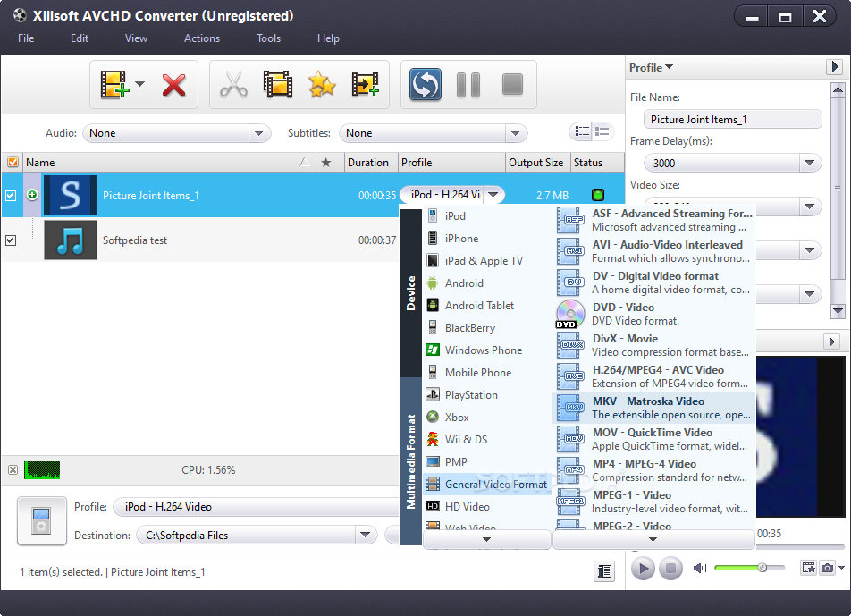Choose DVD - Video format
The width and height of the screenshot is (851, 616).
coord(654,314)
